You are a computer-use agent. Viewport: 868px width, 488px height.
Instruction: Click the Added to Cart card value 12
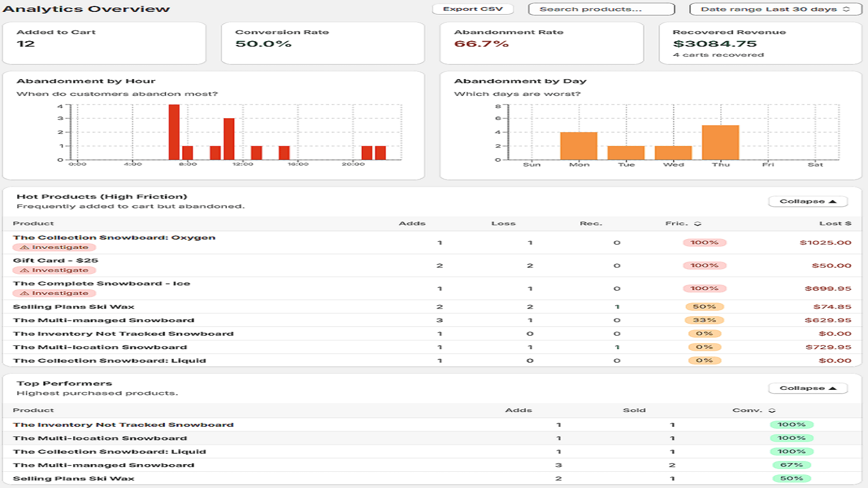click(25, 44)
